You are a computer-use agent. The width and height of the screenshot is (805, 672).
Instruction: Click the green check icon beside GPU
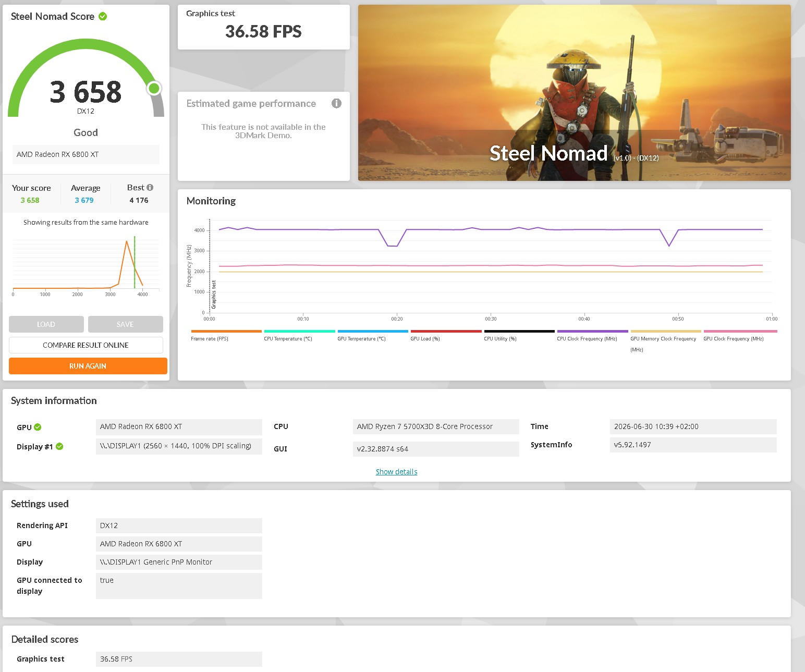[38, 427]
